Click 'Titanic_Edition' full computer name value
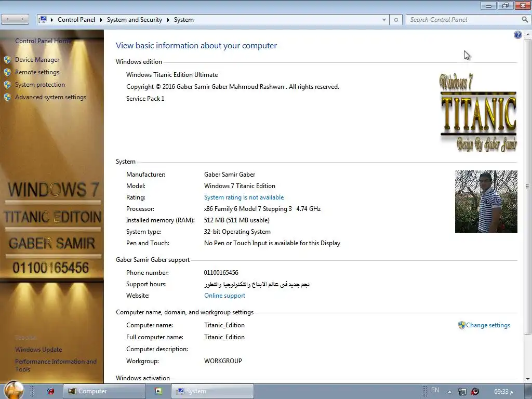 coord(224,337)
